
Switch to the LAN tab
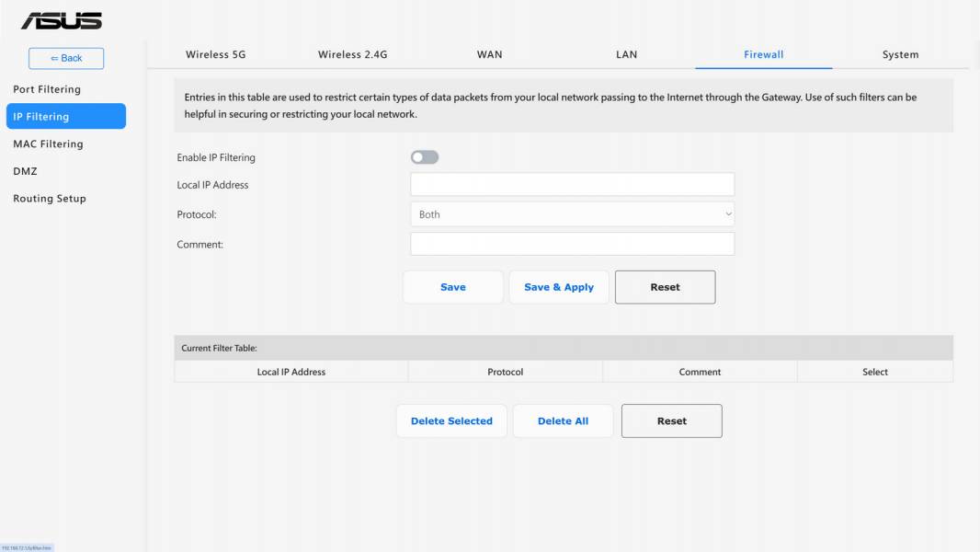[626, 54]
